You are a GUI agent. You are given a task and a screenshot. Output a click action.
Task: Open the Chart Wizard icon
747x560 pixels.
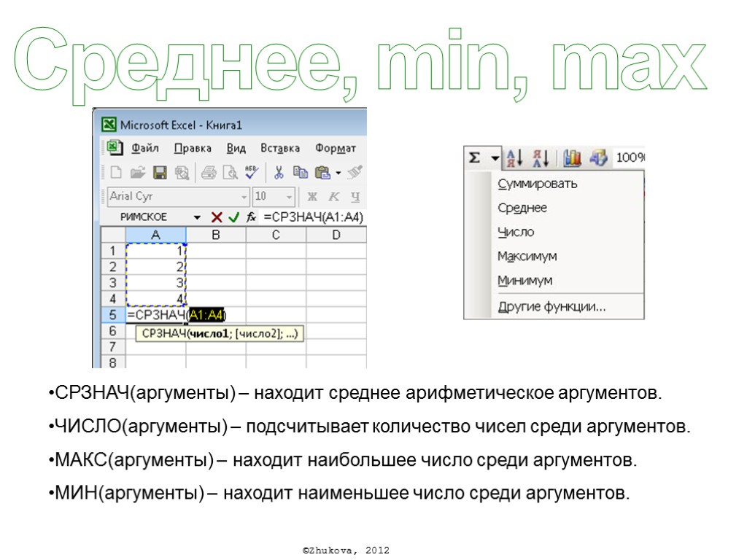coord(572,157)
